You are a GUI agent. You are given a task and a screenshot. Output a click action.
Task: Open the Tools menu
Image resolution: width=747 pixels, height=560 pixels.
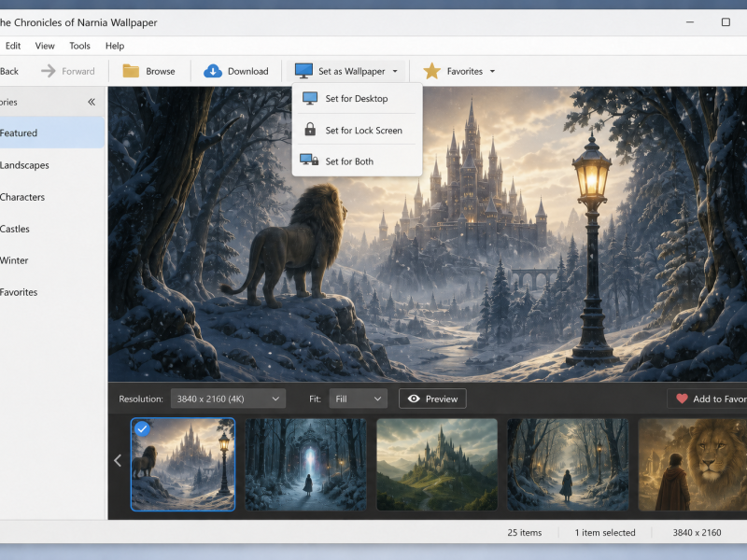point(79,46)
